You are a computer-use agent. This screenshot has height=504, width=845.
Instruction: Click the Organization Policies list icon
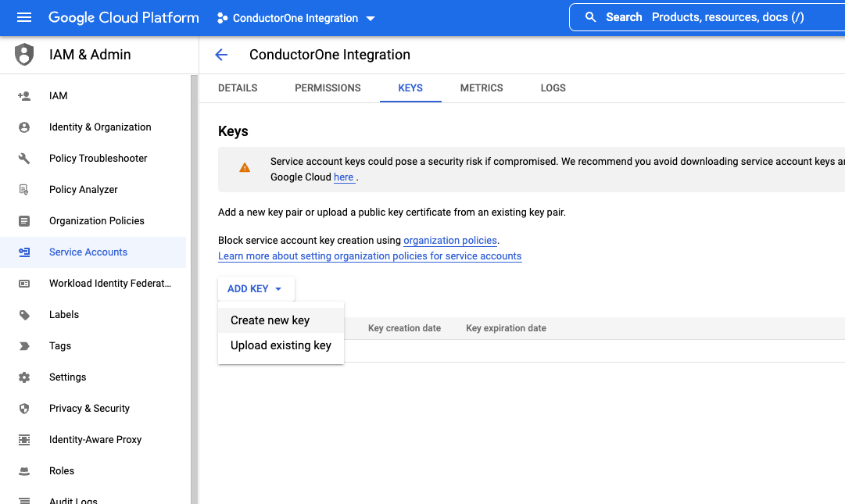point(24,221)
